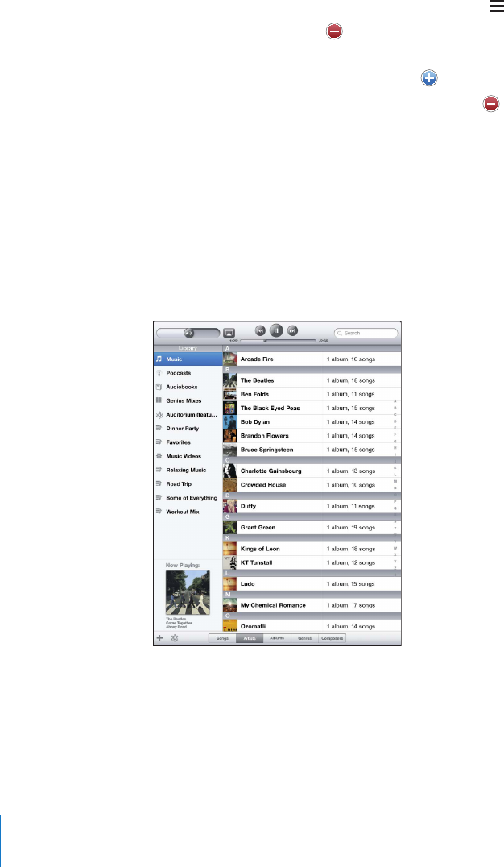Click the Duffy album artwork thumbnail
504x867 pixels.
pyautogui.click(x=230, y=507)
